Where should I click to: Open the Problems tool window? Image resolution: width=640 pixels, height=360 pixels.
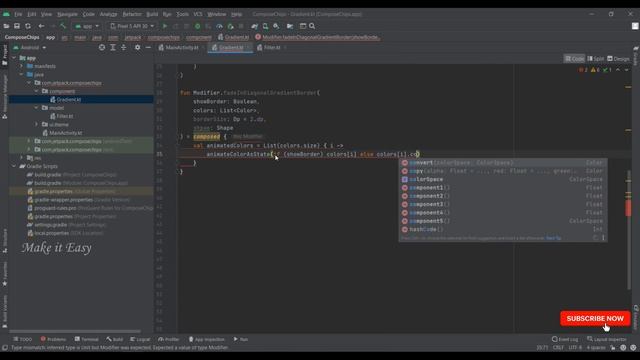click(53, 339)
